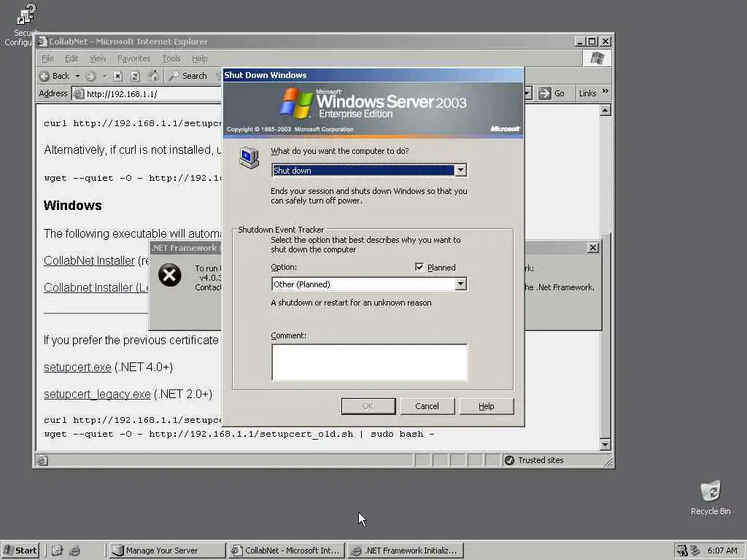The height and width of the screenshot is (560, 747).
Task: Launch Internet Explorer from quick launch
Action: coord(74,551)
